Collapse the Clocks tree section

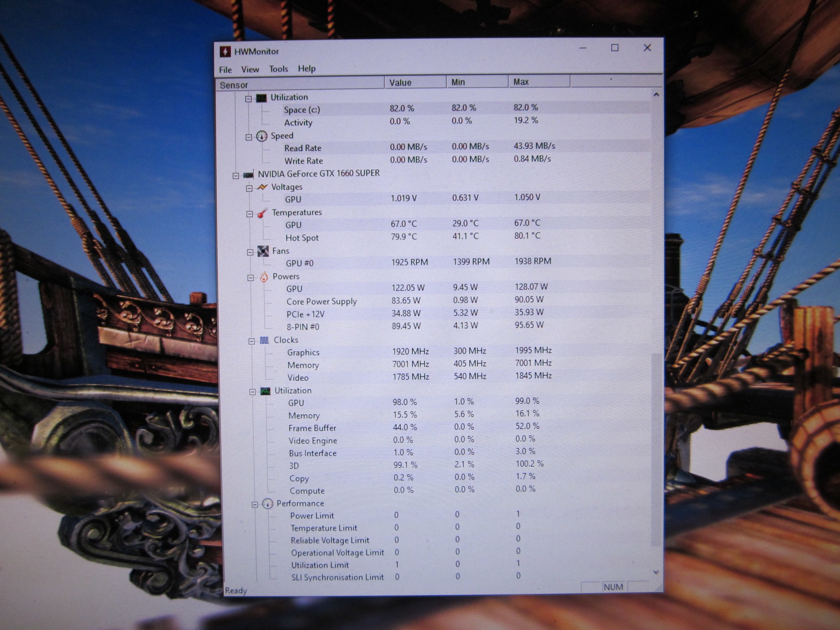[251, 341]
